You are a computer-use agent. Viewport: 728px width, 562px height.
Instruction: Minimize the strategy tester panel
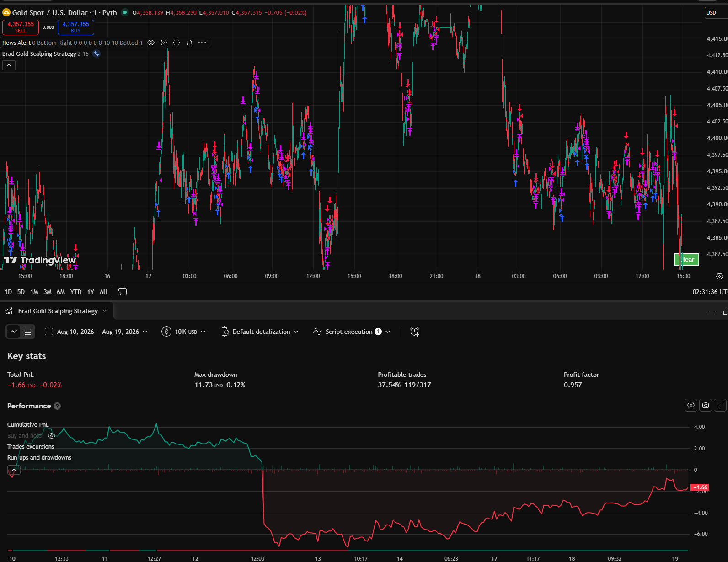pos(710,313)
